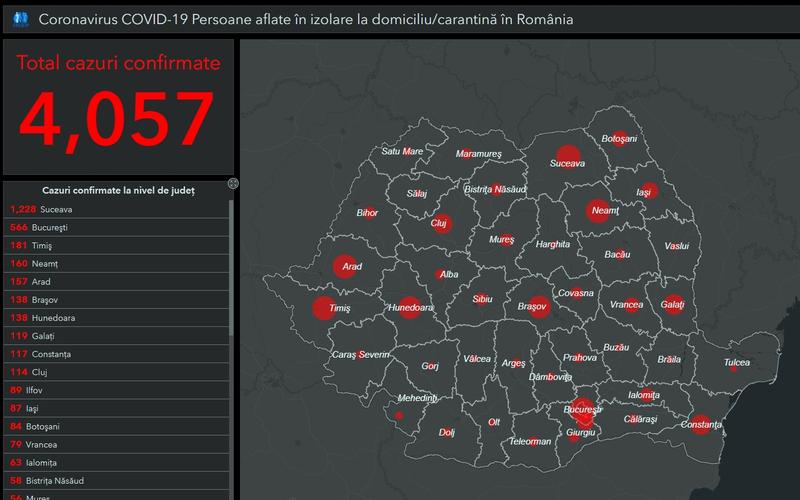Screen dimensions: 800x500
Task: Select the Arad 157 row in list
Action: pyautogui.click(x=116, y=282)
